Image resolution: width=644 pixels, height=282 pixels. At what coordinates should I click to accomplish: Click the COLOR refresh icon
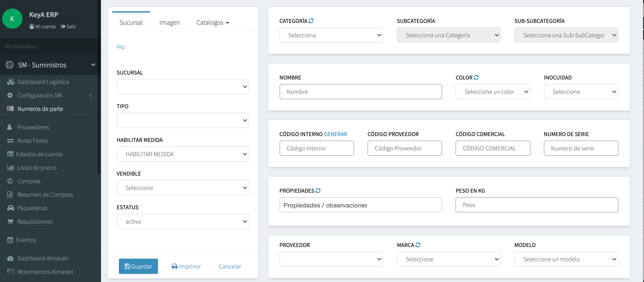pyautogui.click(x=476, y=77)
